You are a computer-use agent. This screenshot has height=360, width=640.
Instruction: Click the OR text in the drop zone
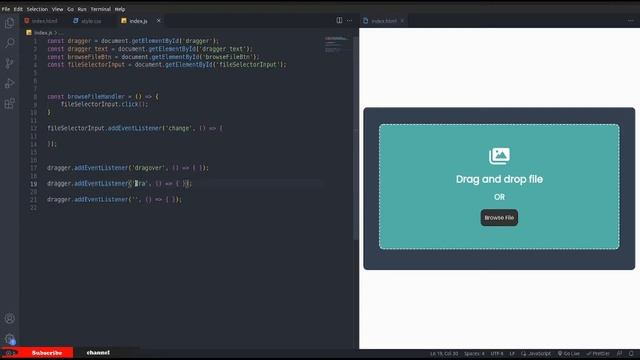coord(499,197)
